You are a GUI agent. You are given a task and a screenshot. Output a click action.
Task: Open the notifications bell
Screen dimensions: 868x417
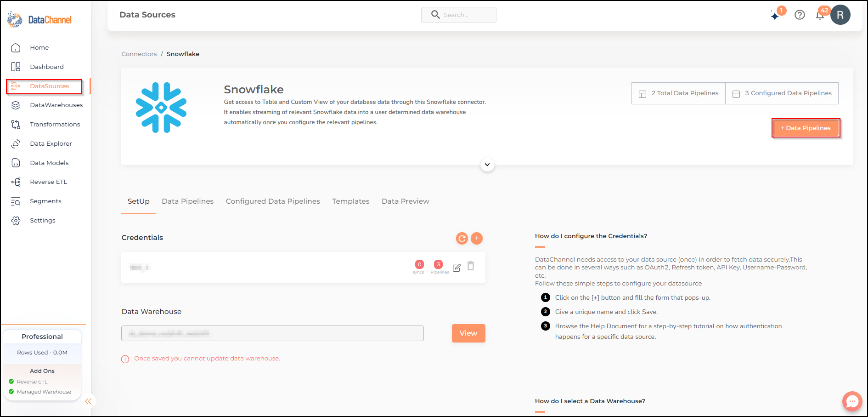click(x=820, y=16)
